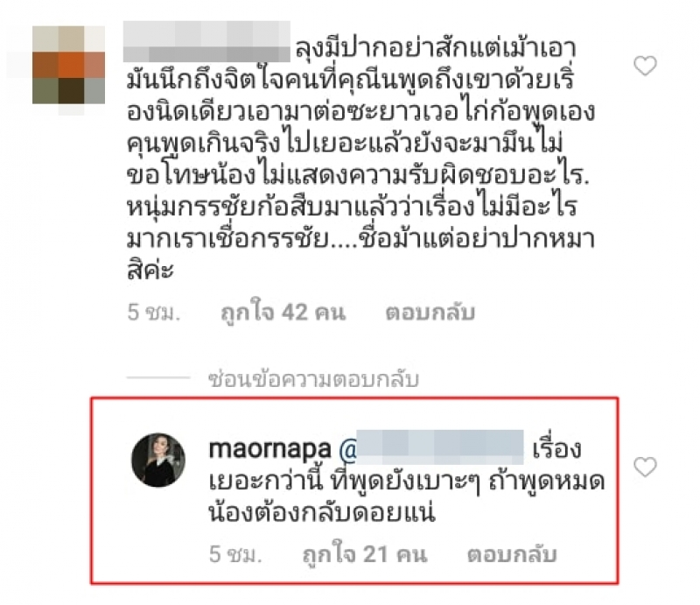Select the top comment text beginning ลุงมีปากอย่าสักแต่

tap(360, 158)
